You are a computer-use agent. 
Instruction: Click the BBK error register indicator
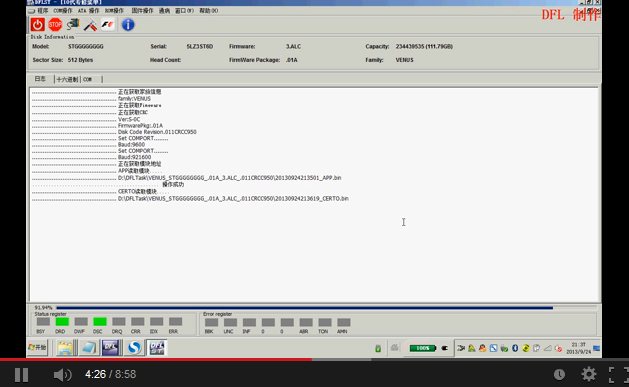211,322
